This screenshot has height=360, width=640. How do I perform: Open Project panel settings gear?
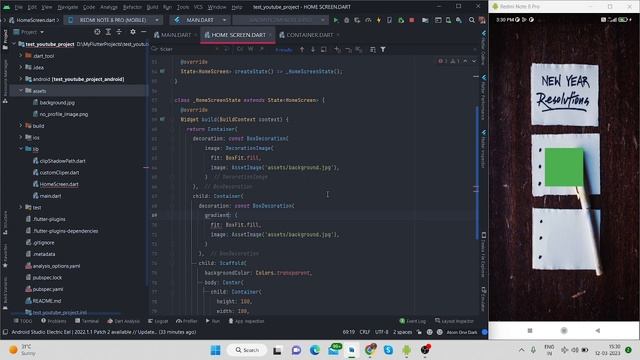[x=133, y=32]
